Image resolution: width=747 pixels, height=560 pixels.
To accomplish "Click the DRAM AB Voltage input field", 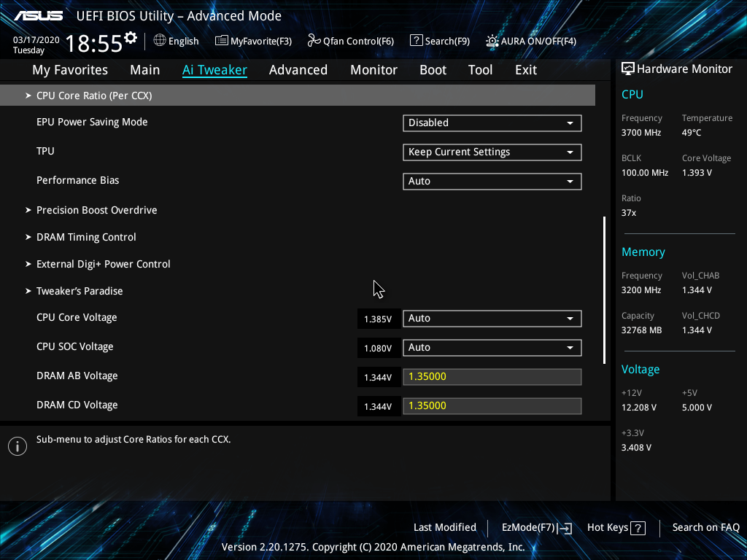I will (x=492, y=377).
